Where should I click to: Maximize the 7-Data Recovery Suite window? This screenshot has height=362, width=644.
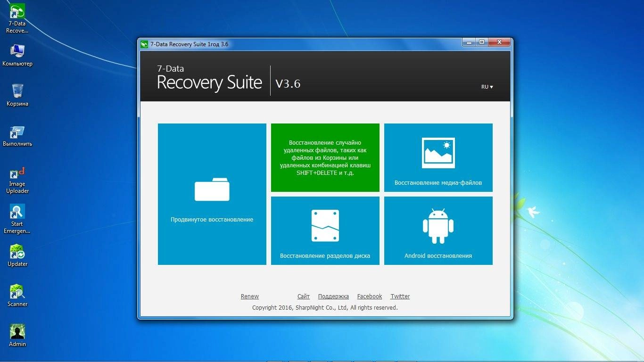click(x=481, y=42)
